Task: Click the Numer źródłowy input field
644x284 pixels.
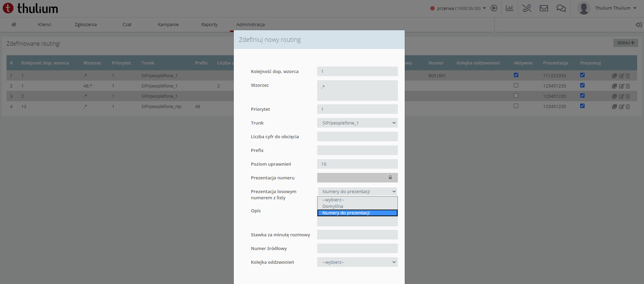Action: pyautogui.click(x=357, y=248)
